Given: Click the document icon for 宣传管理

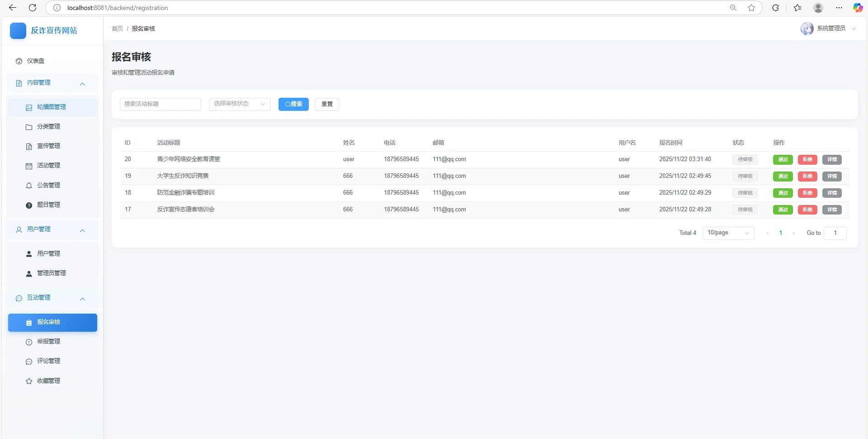Looking at the screenshot, I should tap(29, 146).
